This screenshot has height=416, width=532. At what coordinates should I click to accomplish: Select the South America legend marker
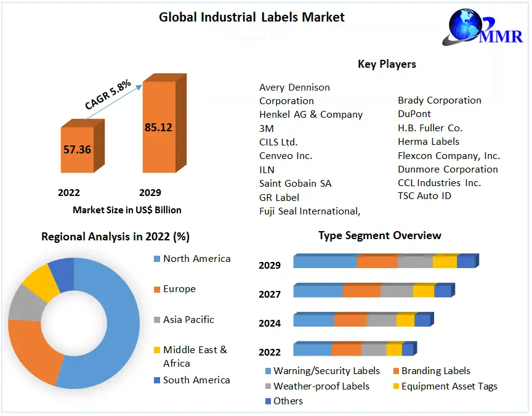click(156, 380)
